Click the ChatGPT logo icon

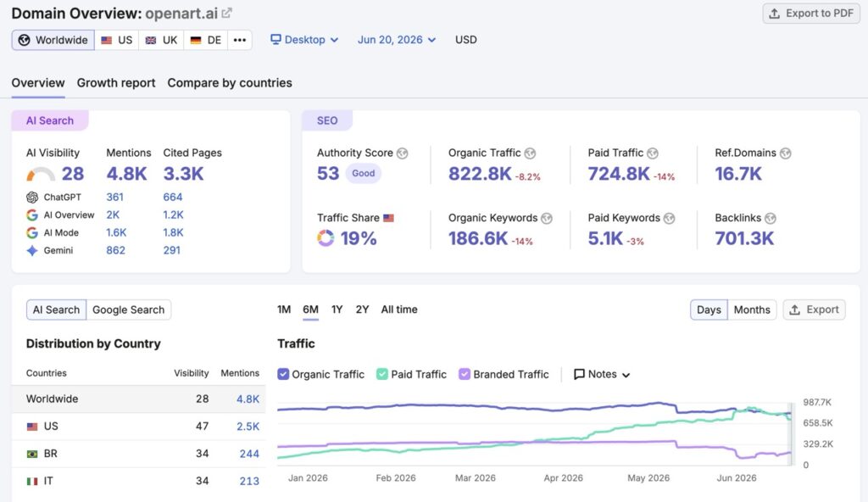tap(32, 198)
